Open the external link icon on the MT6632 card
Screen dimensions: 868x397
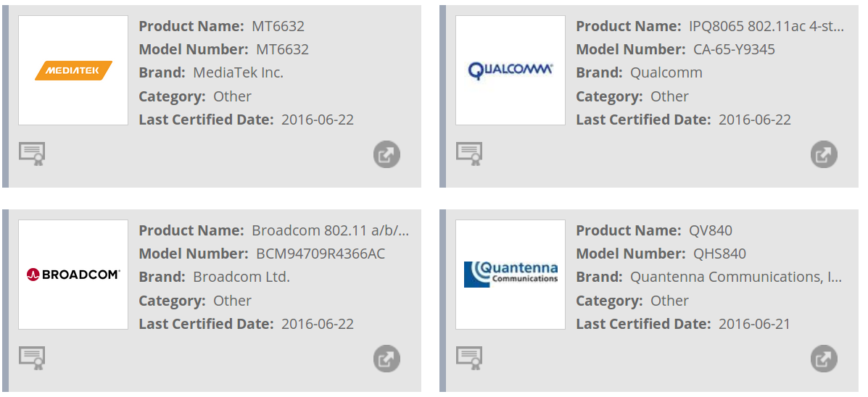coord(387,154)
